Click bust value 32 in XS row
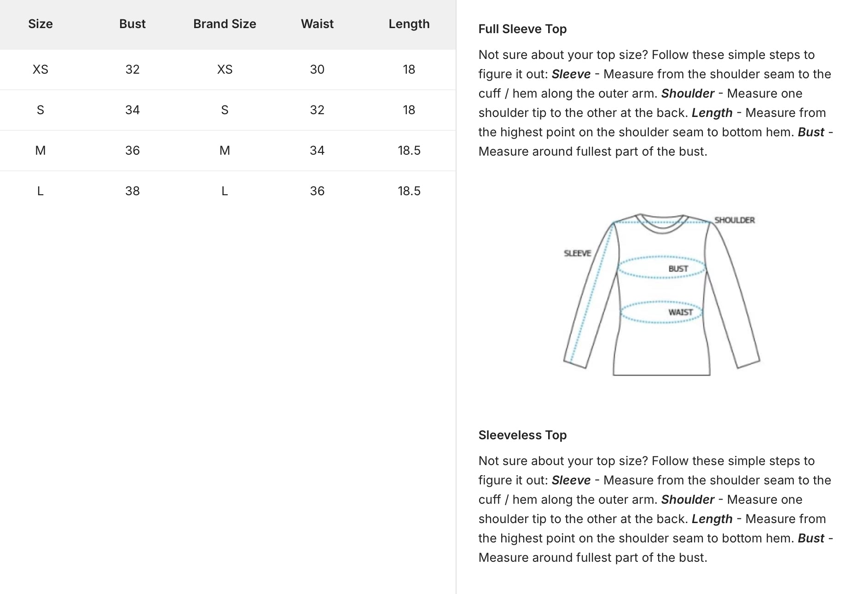The image size is (868, 594). click(132, 70)
